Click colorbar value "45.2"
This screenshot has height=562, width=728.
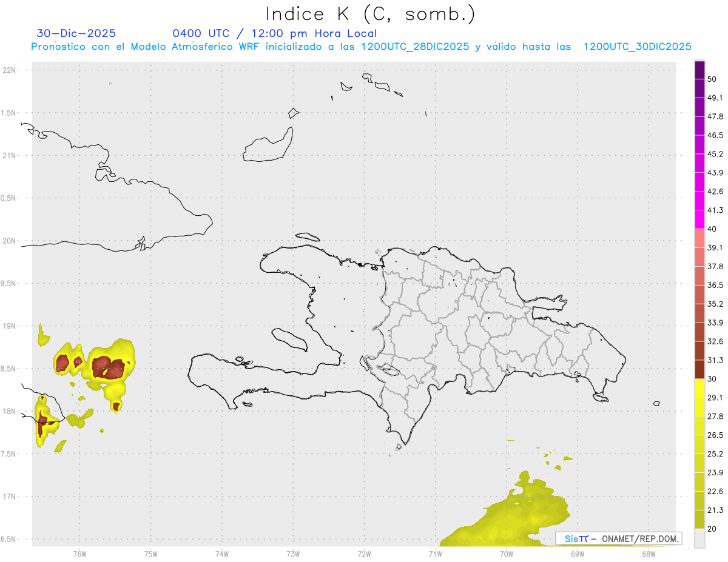(x=715, y=154)
